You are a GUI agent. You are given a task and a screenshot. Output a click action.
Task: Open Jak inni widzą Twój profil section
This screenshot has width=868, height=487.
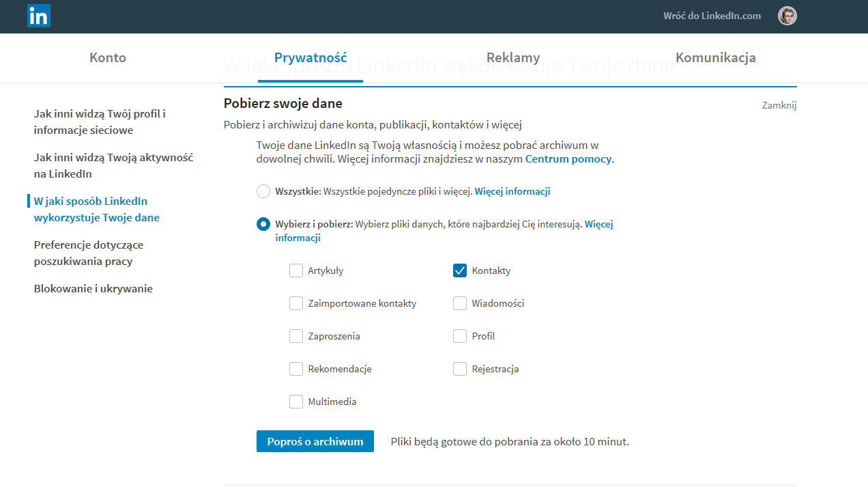tap(100, 122)
